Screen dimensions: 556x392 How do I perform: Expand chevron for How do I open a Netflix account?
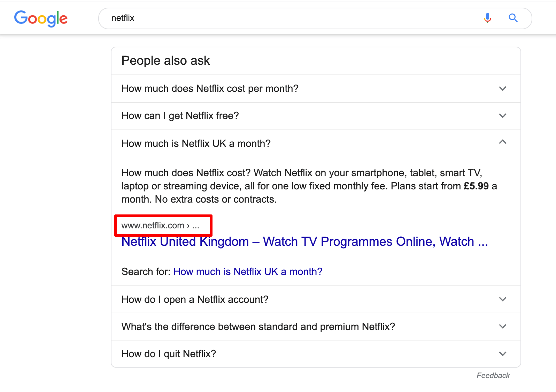[502, 299]
